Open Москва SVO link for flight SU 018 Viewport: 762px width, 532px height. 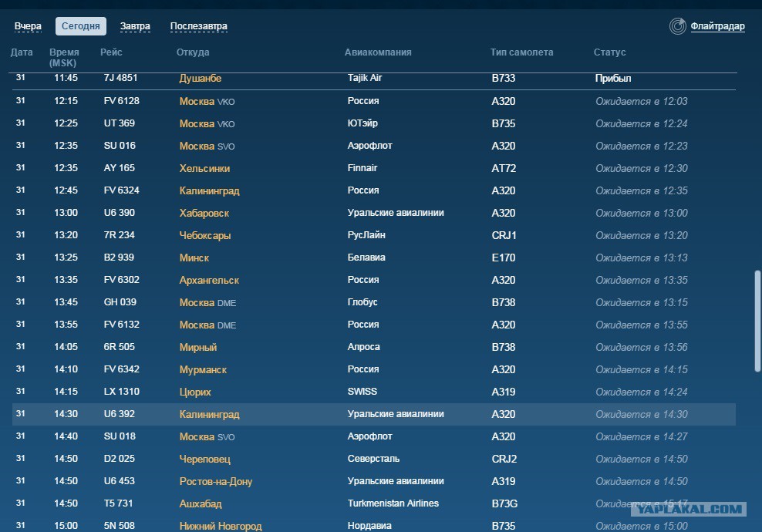(207, 436)
